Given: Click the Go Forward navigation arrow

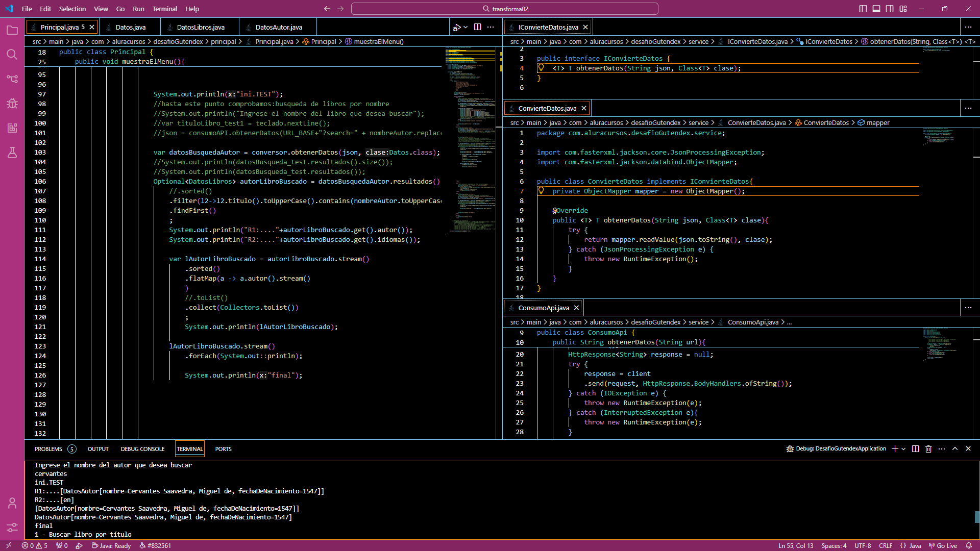Looking at the screenshot, I should tap(340, 9).
